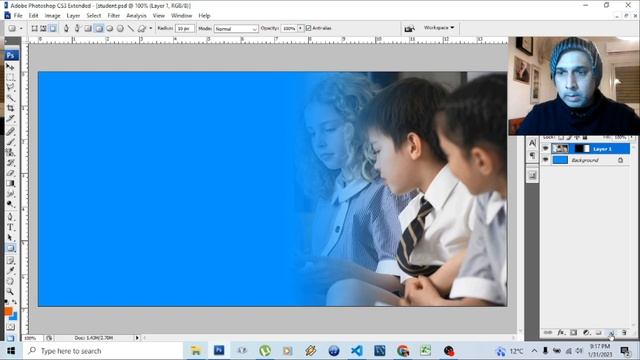
Task: Open the Analysis menu
Action: pos(136,16)
